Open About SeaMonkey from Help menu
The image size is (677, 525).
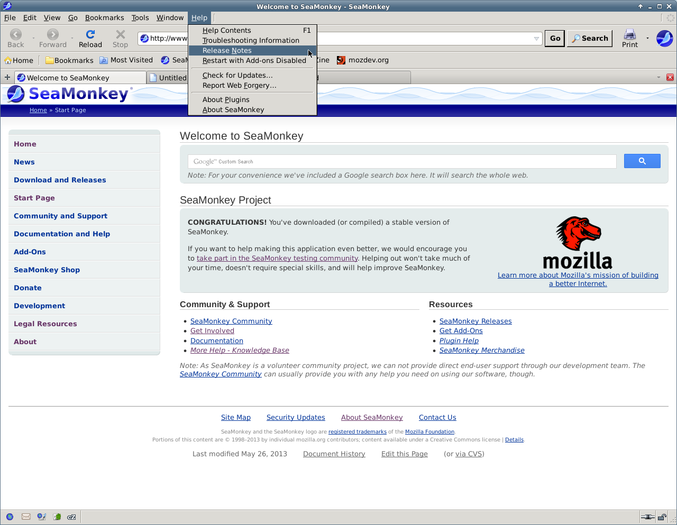[x=253, y=110]
